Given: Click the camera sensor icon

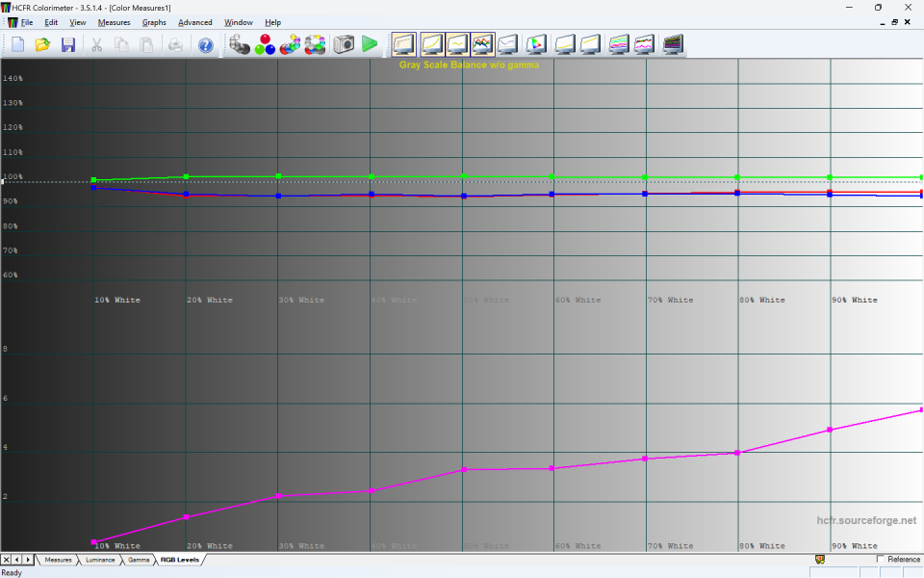Looking at the screenshot, I should [x=344, y=44].
